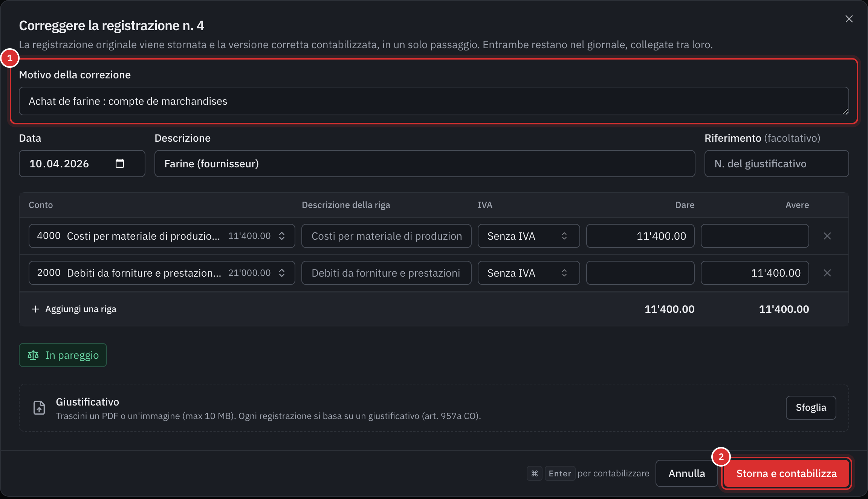Click the Avere column header
The width and height of the screenshot is (868, 499).
click(x=797, y=205)
